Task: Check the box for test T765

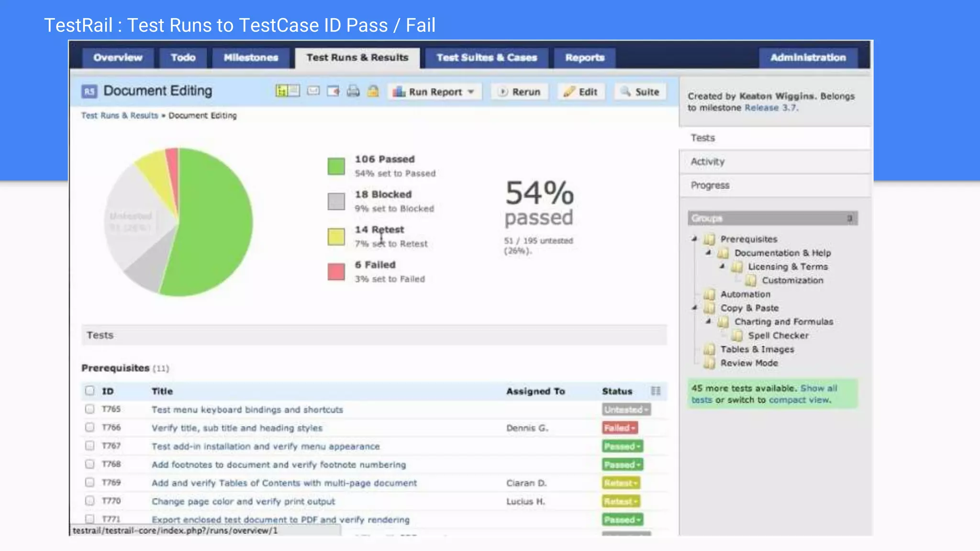Action: [x=89, y=409]
